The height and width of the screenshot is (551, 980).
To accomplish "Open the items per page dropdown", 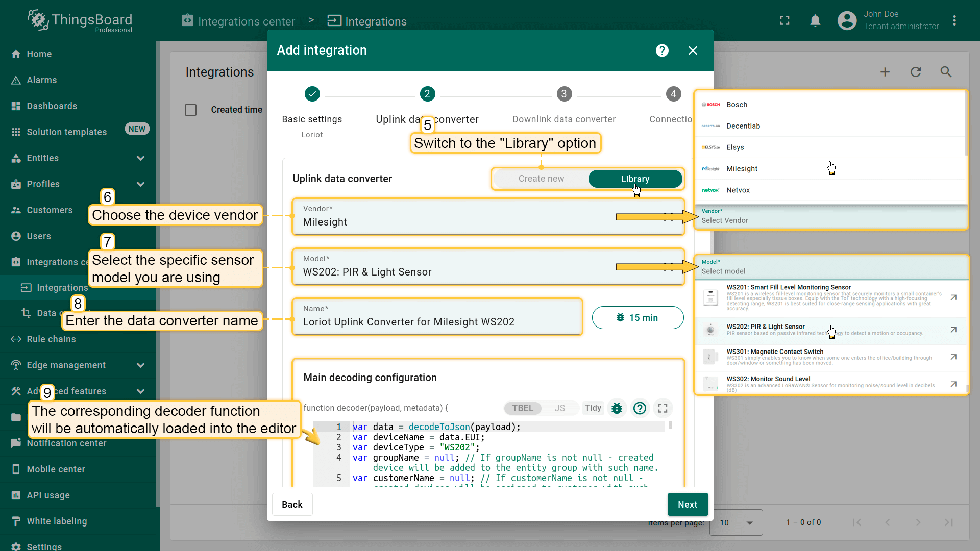I will click(x=736, y=522).
